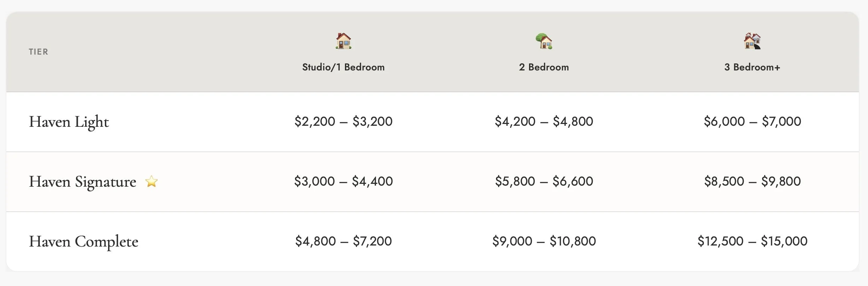
Task: Click the $2,200 – $3,200 price cell
Action: [343, 122]
